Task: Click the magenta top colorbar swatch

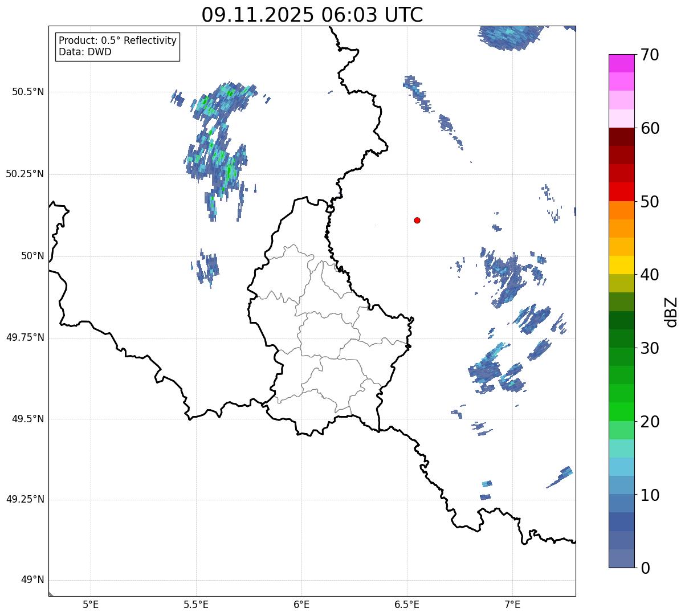Action: [x=621, y=63]
